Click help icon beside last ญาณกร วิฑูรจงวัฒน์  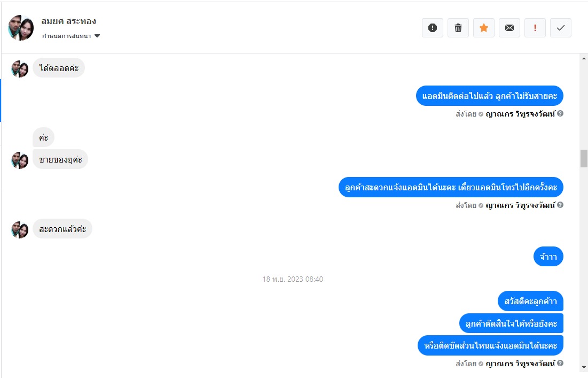[560, 364]
